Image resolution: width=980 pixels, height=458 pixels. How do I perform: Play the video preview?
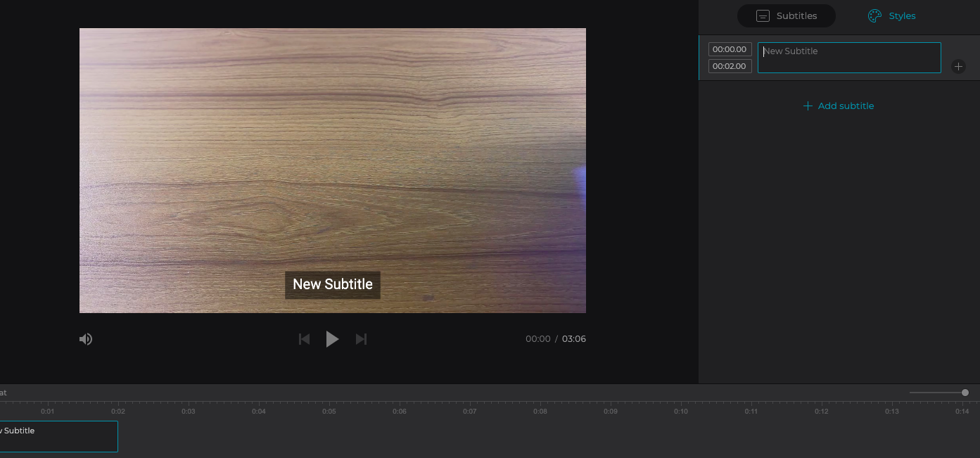pyautogui.click(x=333, y=339)
